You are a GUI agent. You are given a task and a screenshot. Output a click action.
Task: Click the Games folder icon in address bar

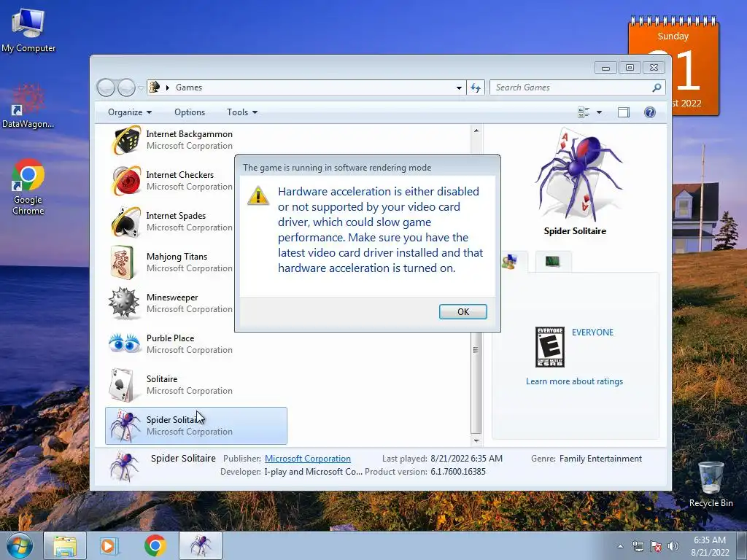pos(155,87)
